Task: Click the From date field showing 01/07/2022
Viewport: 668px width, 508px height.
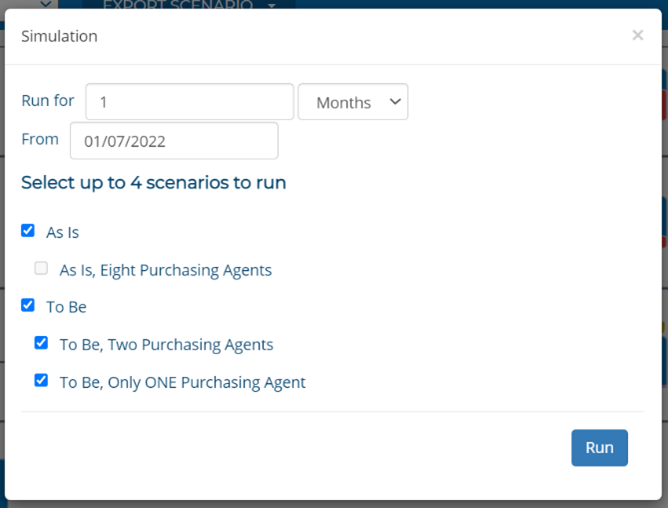Action: coord(174,141)
